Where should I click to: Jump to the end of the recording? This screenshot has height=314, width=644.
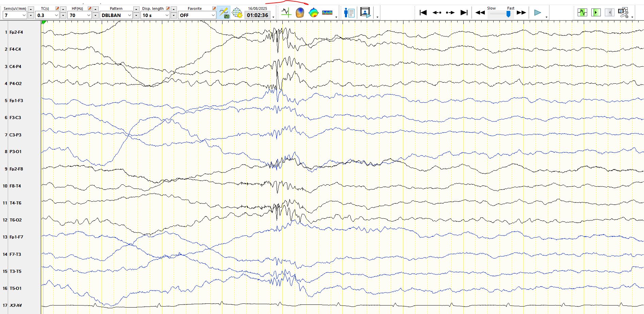click(x=464, y=13)
